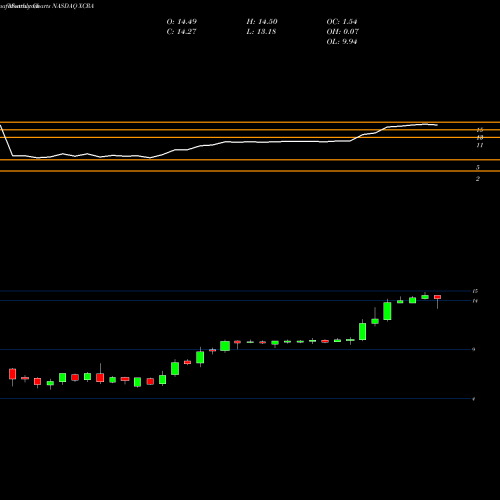Click the 2 label on the upper line chart axis

pos(478,179)
